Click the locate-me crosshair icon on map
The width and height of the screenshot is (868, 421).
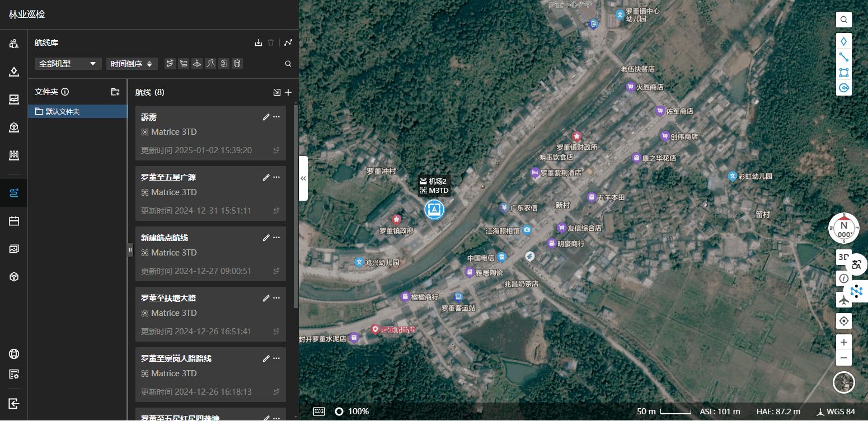click(844, 321)
